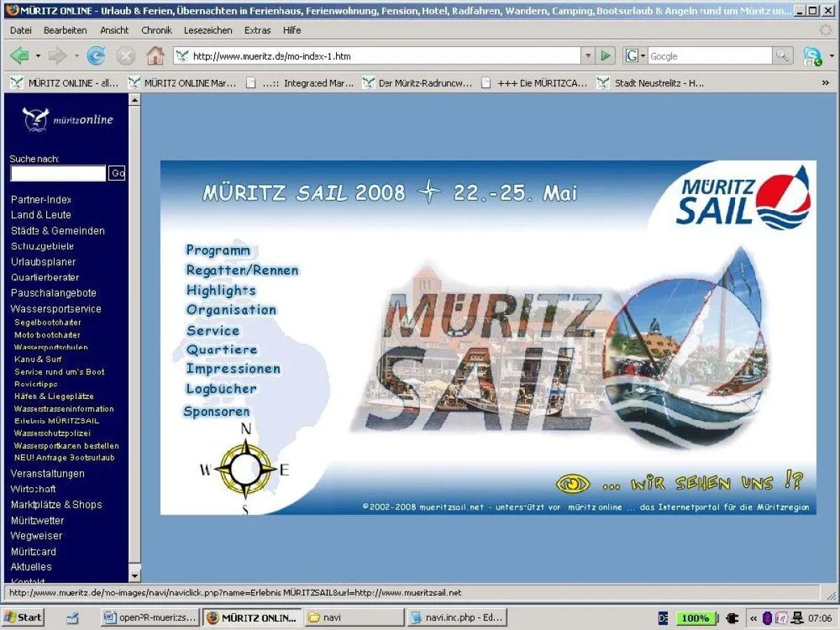The image size is (840, 630).
Task: Click the müritzonline logo in the sidebar
Action: pos(66,119)
